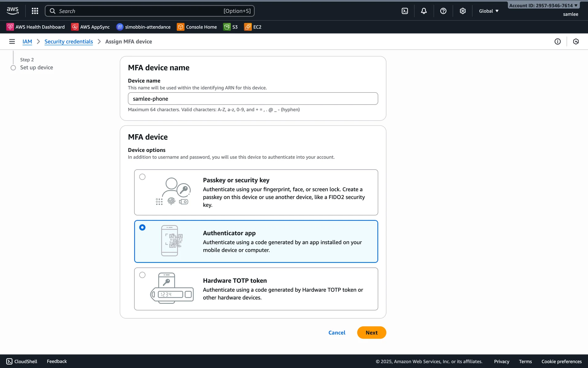This screenshot has width=588, height=368.
Task: Click the AWS logo home icon
Action: click(x=13, y=11)
